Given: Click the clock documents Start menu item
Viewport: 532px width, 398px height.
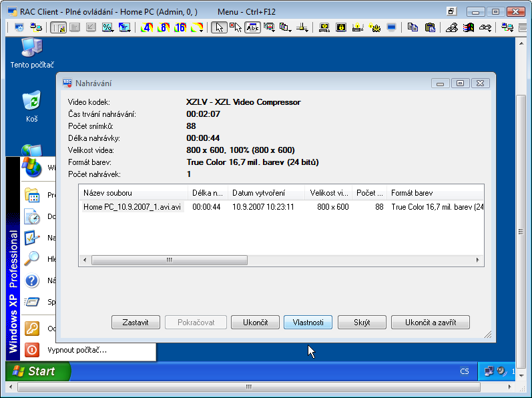Looking at the screenshot, I should 32,216.
